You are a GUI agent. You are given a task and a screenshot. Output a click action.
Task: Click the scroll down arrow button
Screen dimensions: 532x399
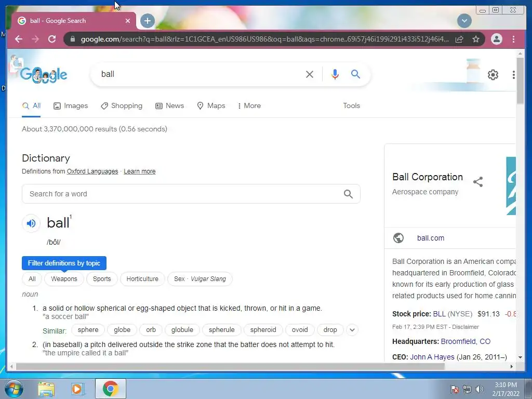[520, 357]
